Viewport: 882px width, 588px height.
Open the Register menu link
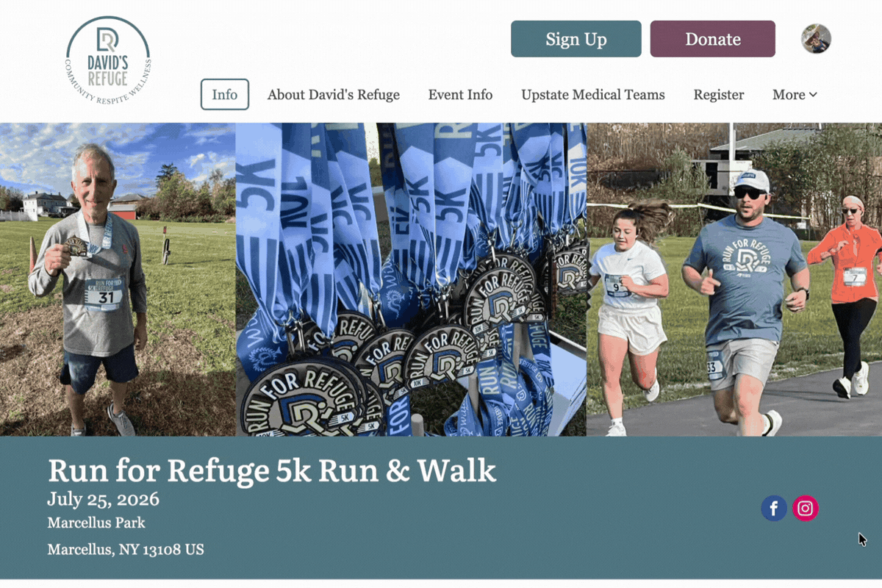pyautogui.click(x=719, y=95)
